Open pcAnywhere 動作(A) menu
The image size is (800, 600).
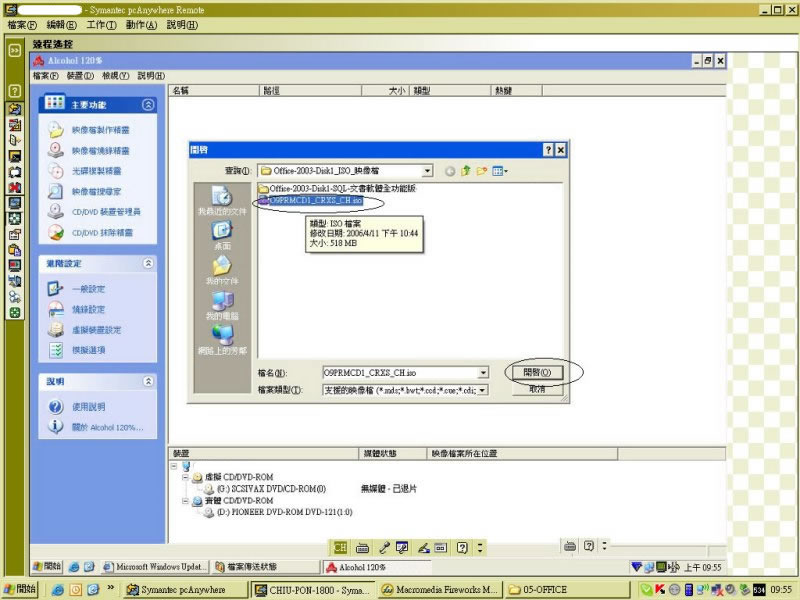coord(141,25)
